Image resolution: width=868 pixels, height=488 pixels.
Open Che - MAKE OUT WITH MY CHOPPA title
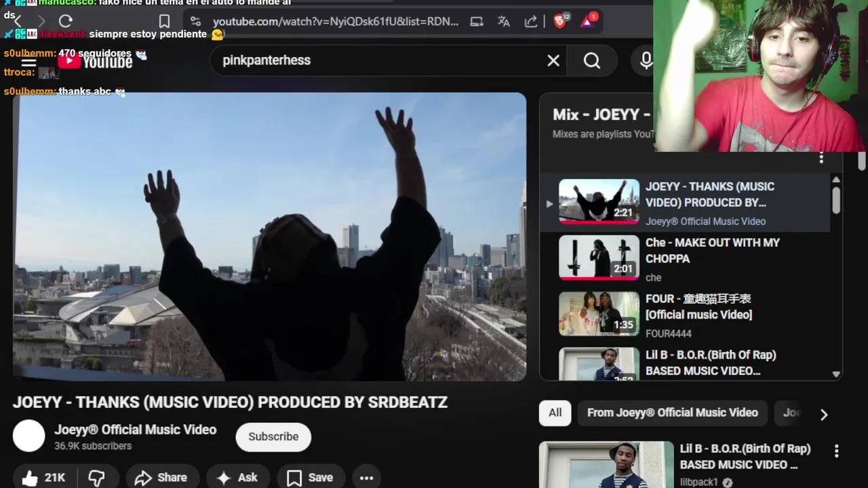pos(713,250)
